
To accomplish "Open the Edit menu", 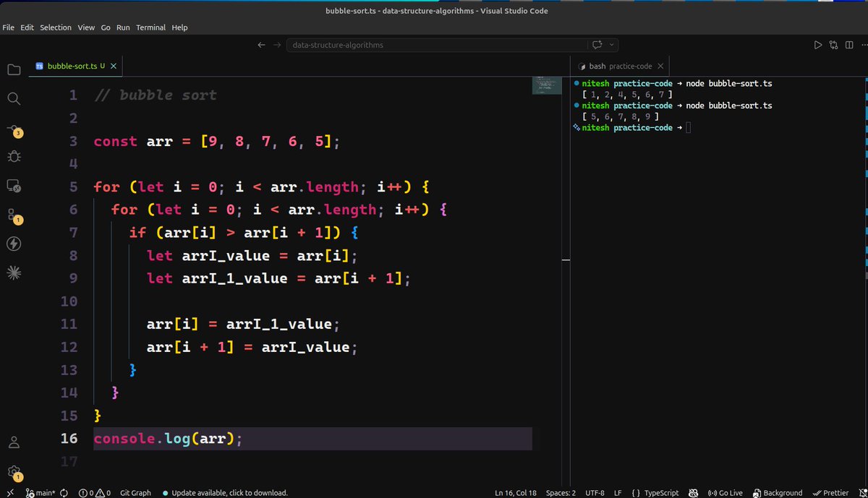I will (x=27, y=27).
